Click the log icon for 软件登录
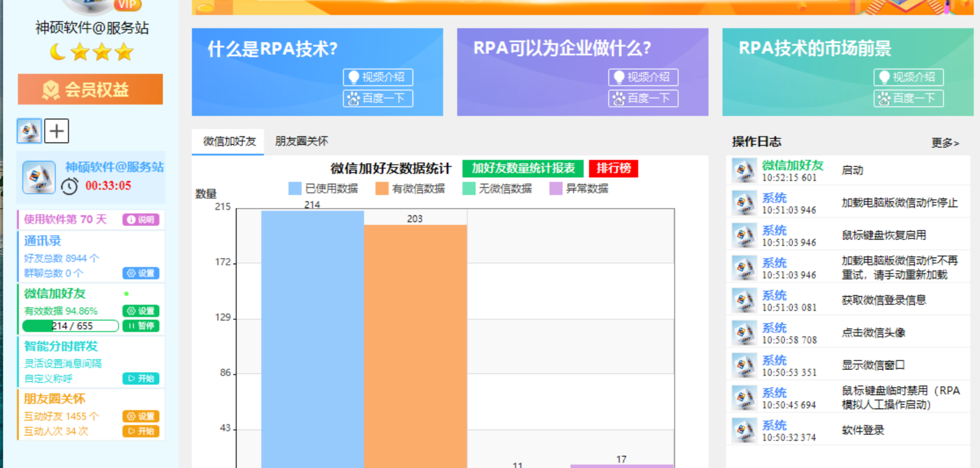The width and height of the screenshot is (980, 468). pos(744,430)
